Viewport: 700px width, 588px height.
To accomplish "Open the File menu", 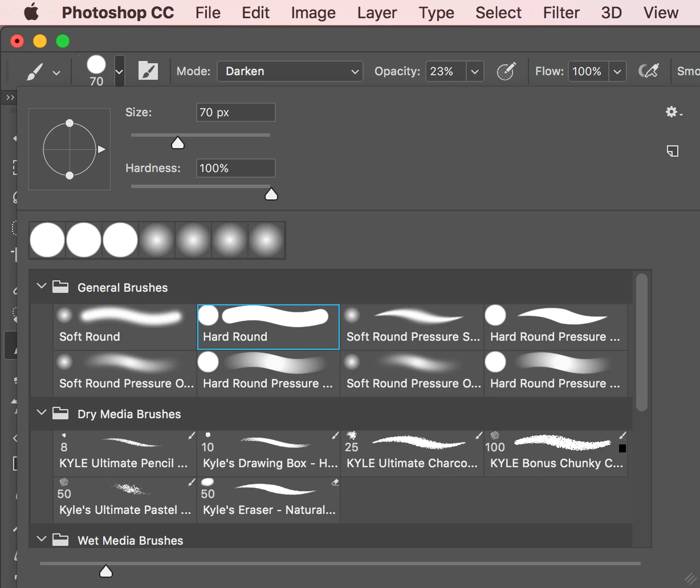I will pyautogui.click(x=207, y=13).
